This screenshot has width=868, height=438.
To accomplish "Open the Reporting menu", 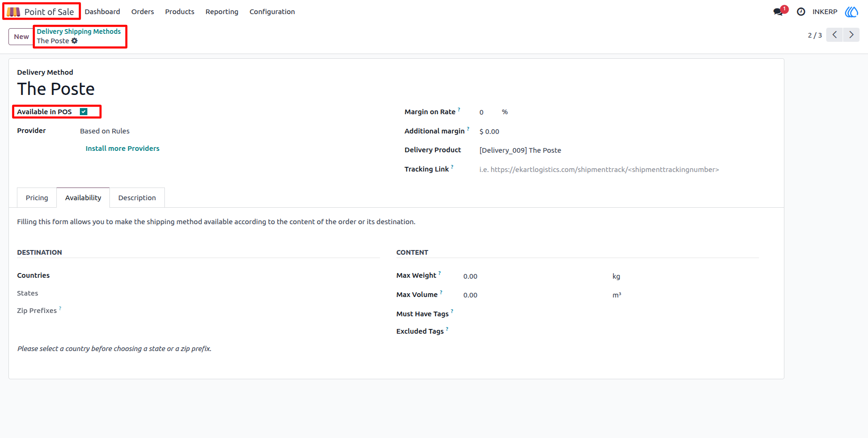I will pyautogui.click(x=222, y=12).
